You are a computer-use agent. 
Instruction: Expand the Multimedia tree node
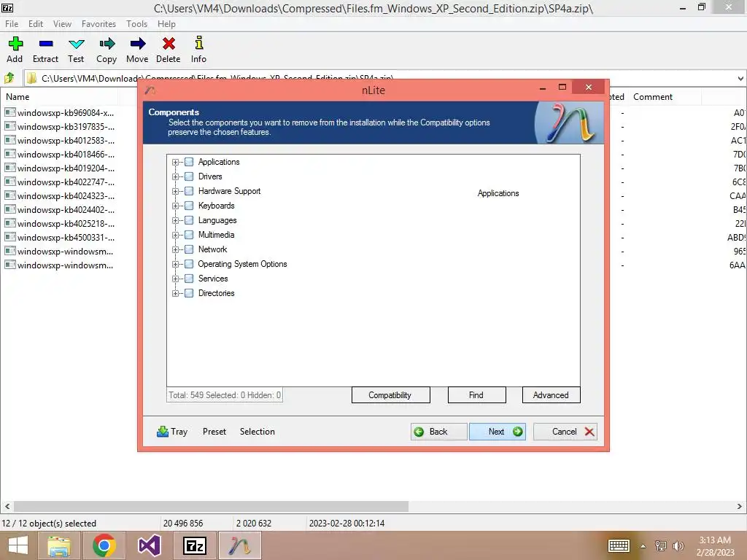pyautogui.click(x=175, y=235)
